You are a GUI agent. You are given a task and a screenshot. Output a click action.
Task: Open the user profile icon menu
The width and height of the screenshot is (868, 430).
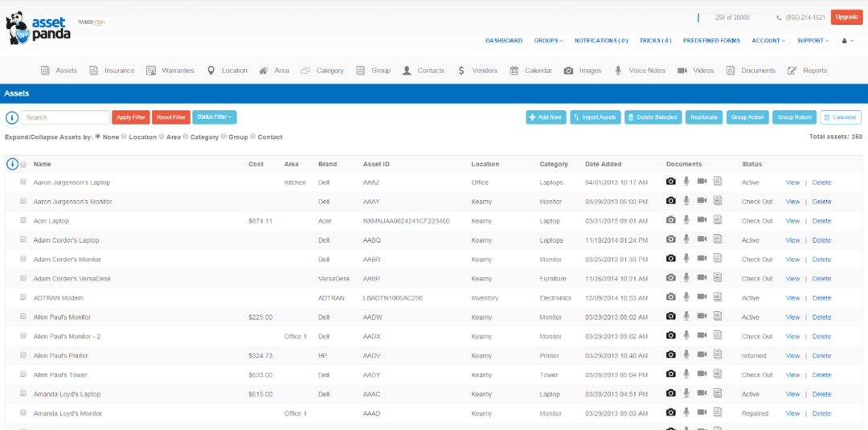click(x=846, y=41)
